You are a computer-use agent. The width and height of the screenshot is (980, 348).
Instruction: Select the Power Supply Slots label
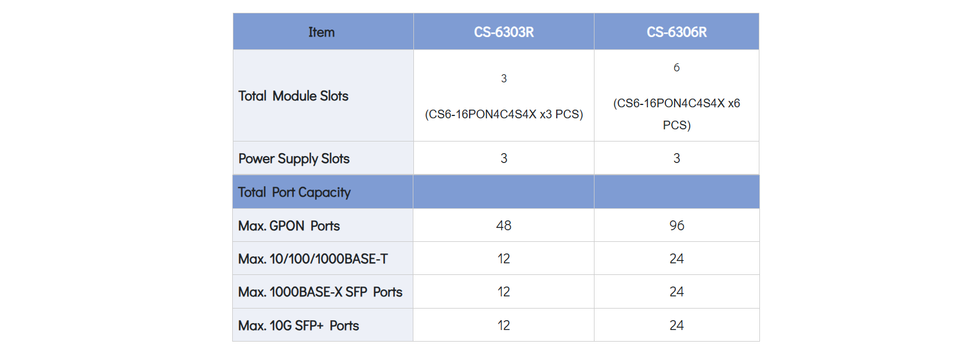click(x=294, y=159)
